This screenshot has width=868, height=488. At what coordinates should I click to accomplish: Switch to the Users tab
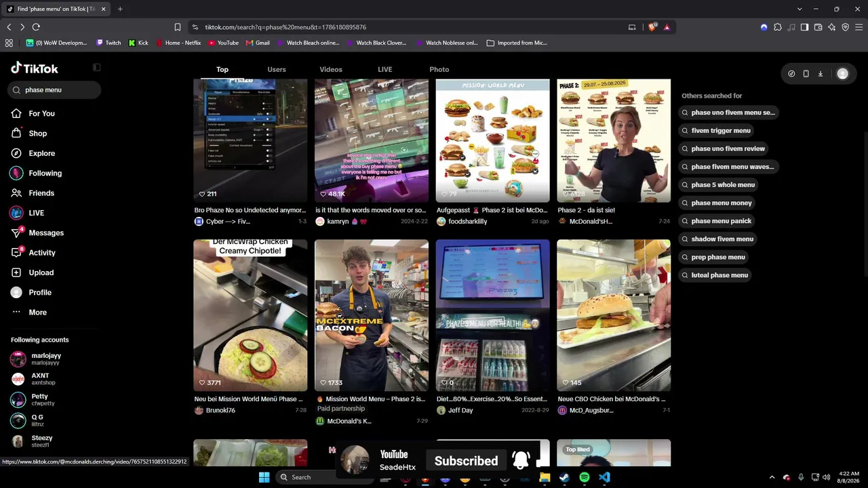(277, 69)
